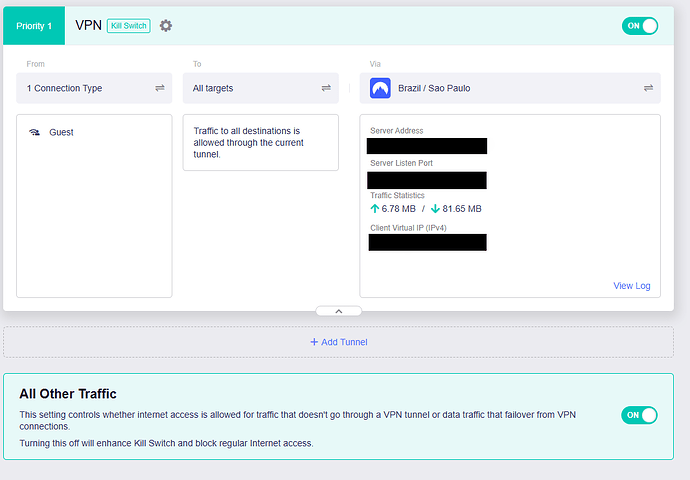This screenshot has width=690, height=480.
Task: Click the NordVPN logo icon
Action: pyautogui.click(x=380, y=88)
